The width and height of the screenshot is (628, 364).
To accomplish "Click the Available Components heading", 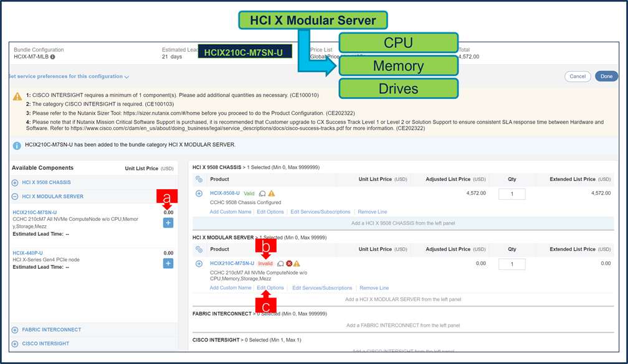I will click(42, 167).
